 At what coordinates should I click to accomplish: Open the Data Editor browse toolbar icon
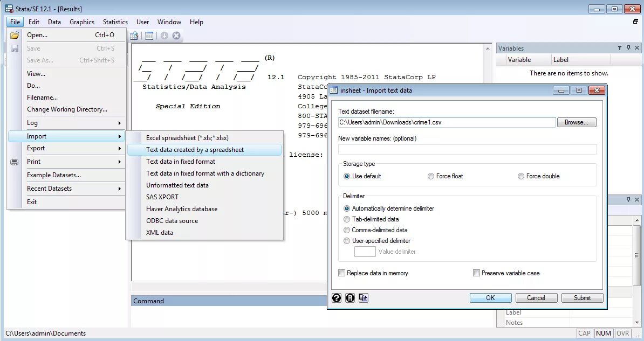134,36
